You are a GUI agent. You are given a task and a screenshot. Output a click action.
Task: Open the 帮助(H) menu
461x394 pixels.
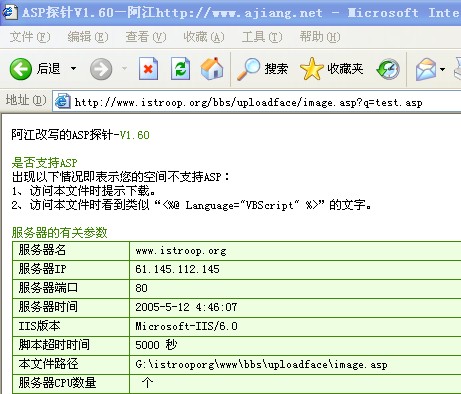pyautogui.click(x=320, y=37)
